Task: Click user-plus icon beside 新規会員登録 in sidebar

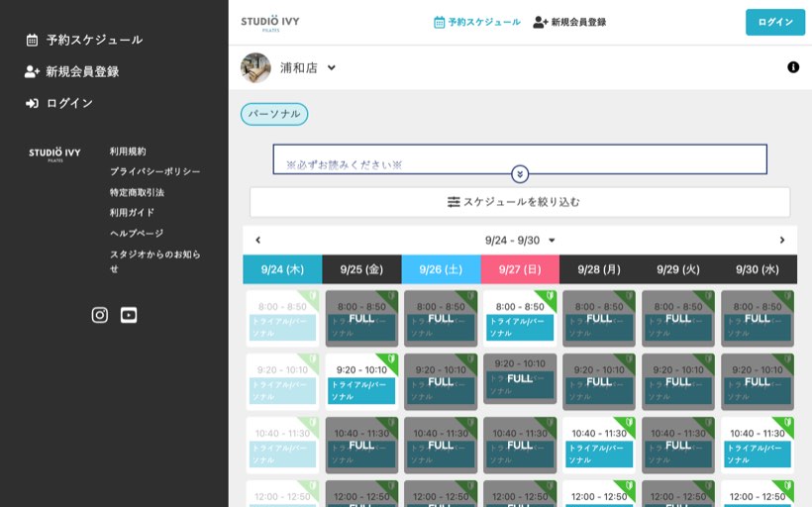Action: point(32,71)
